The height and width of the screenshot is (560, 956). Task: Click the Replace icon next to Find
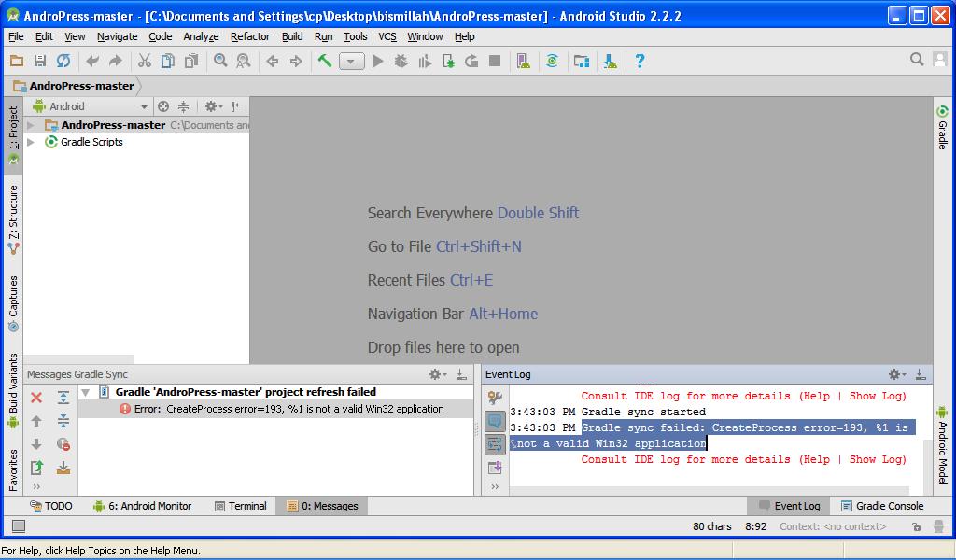pos(244,61)
